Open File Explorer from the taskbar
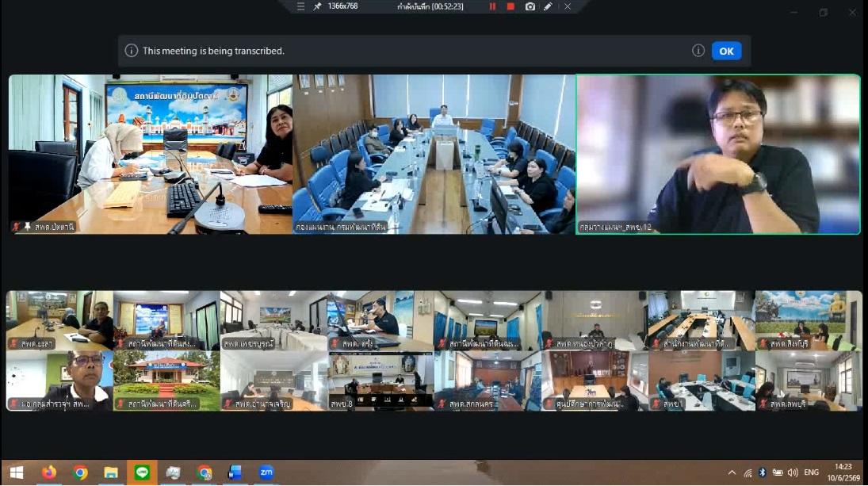The image size is (868, 486). (x=111, y=473)
